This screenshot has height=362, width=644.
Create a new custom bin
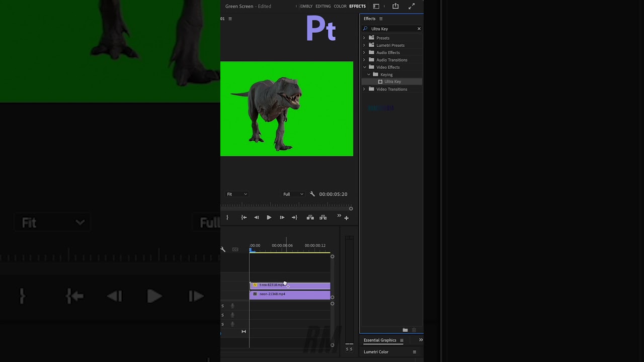coord(405,330)
